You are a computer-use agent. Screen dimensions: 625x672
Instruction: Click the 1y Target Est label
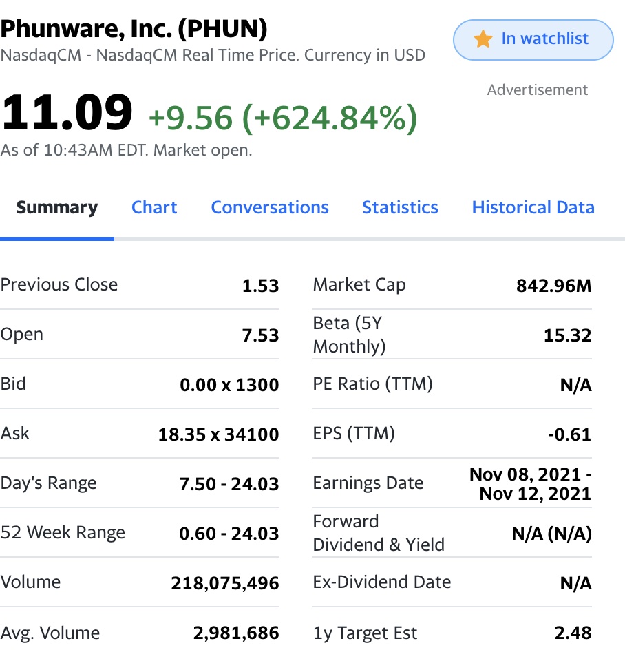pyautogui.click(x=365, y=633)
